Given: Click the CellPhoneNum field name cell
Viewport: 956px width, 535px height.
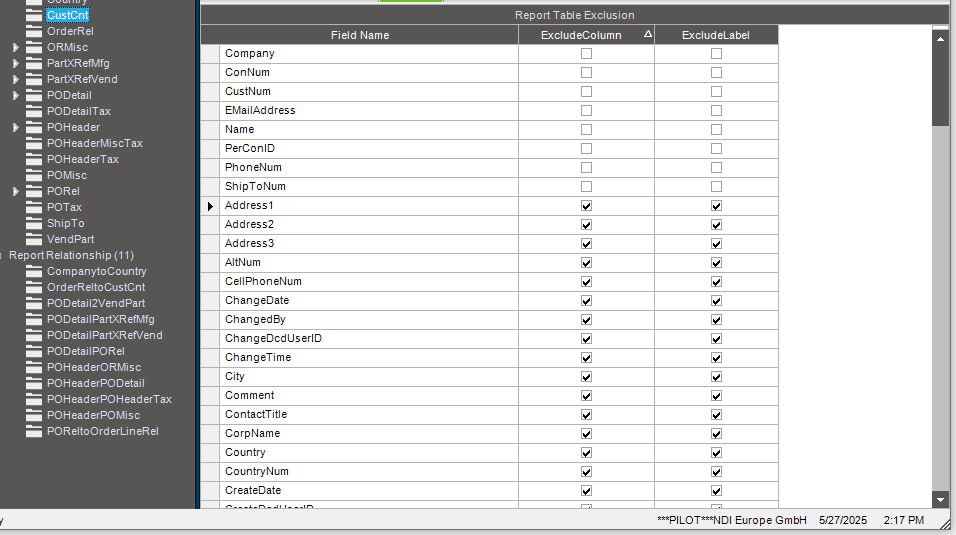Looking at the screenshot, I should [369, 281].
